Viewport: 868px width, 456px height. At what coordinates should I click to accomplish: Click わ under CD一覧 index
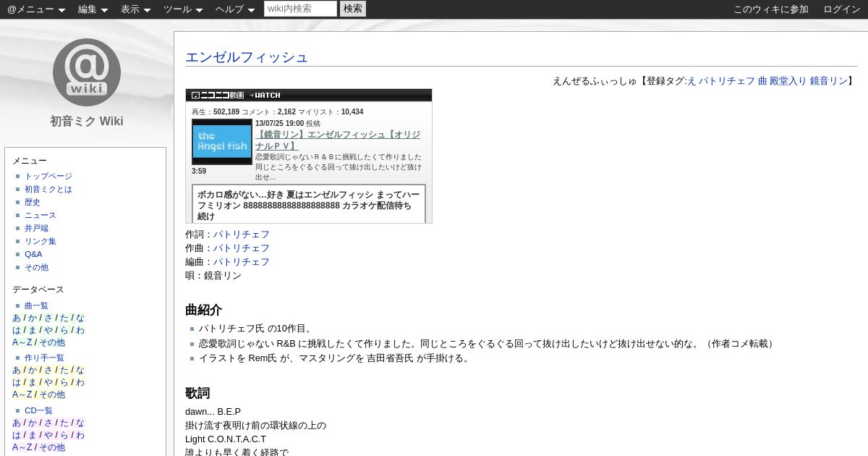80,435
